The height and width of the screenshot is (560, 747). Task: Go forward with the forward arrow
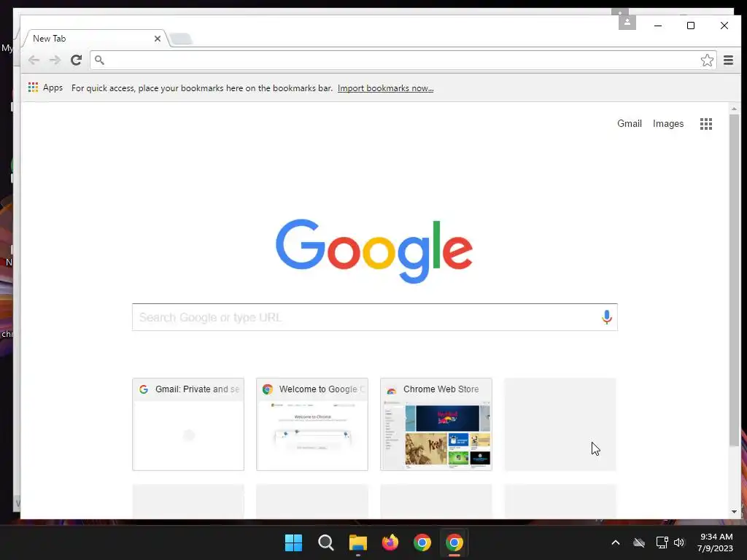[x=55, y=60]
